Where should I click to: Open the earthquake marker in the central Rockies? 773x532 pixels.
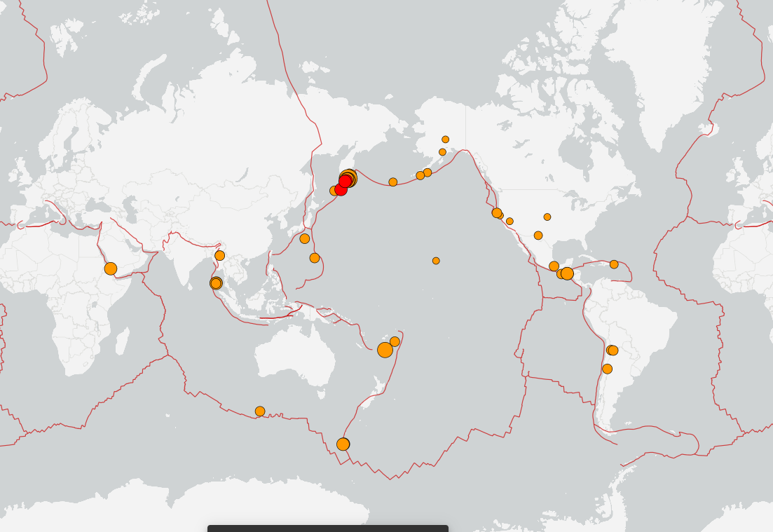pyautogui.click(x=547, y=217)
